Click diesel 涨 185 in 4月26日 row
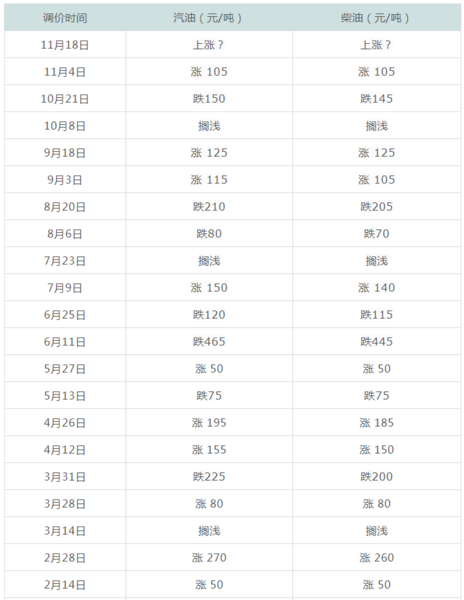This screenshot has width=464, height=600. (x=376, y=422)
